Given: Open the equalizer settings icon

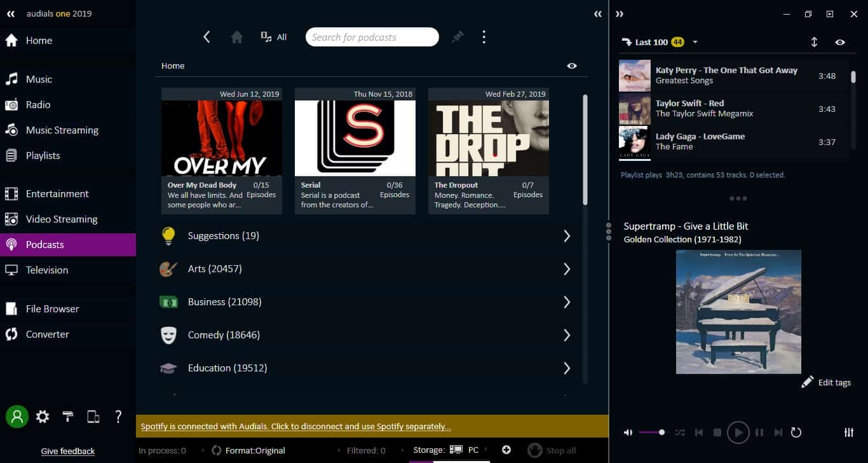Looking at the screenshot, I should [x=849, y=432].
